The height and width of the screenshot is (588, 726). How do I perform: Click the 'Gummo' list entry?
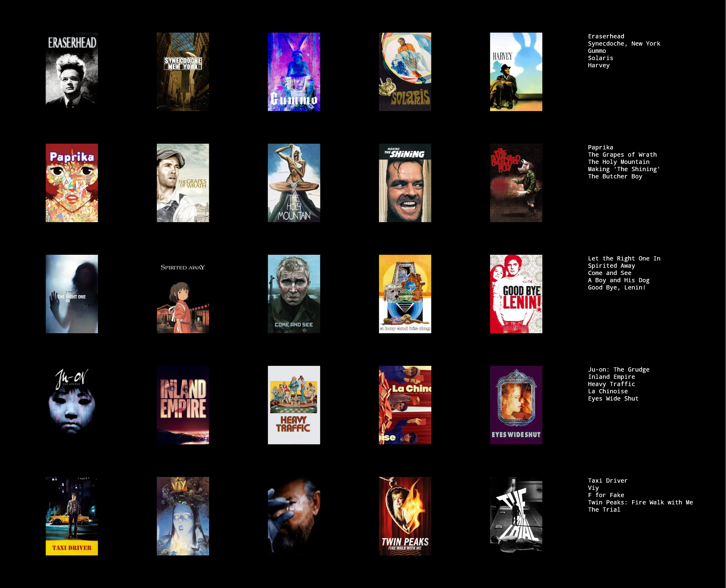[x=597, y=51]
